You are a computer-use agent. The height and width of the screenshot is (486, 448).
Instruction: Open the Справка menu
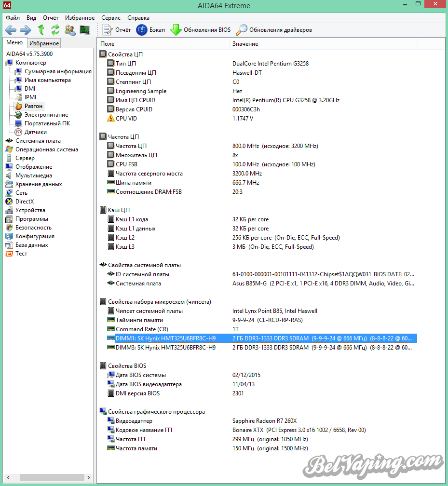(x=138, y=18)
